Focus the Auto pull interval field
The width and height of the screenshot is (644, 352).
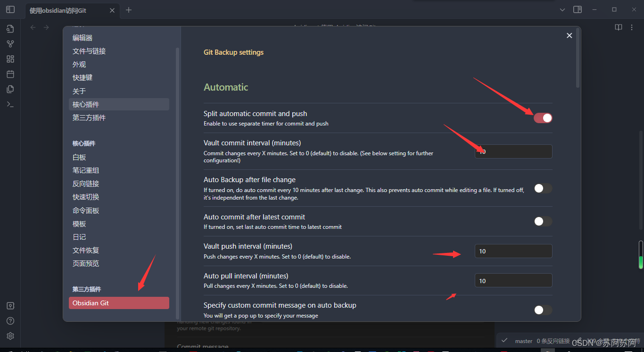pyautogui.click(x=513, y=281)
